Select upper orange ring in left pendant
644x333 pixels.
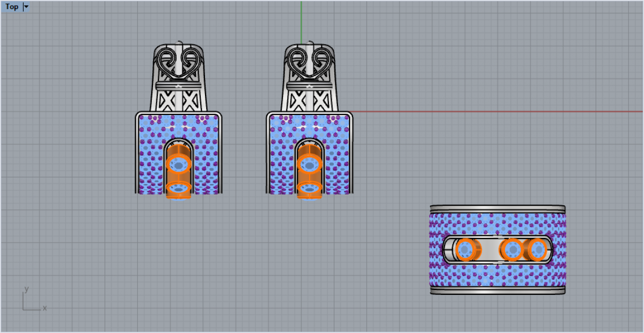[178, 163]
